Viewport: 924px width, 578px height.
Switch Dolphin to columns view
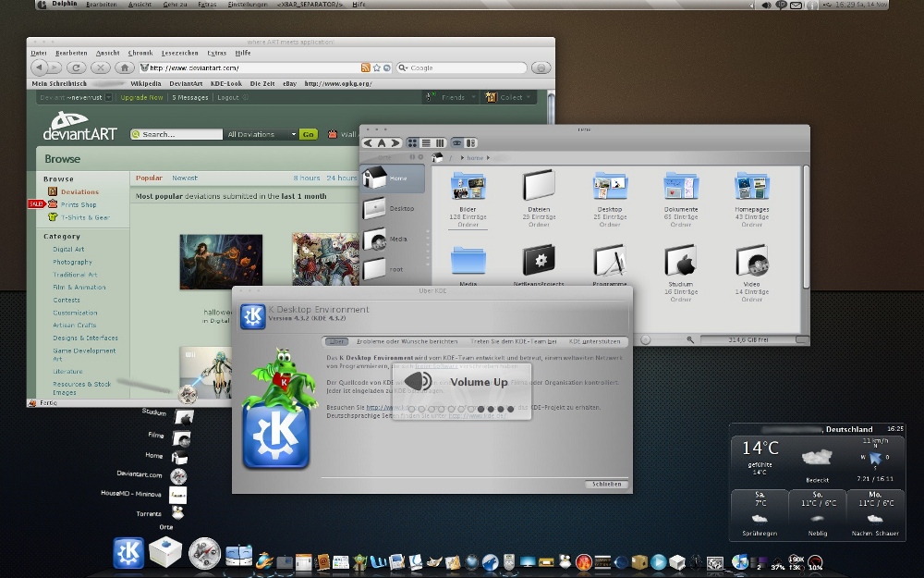440,142
